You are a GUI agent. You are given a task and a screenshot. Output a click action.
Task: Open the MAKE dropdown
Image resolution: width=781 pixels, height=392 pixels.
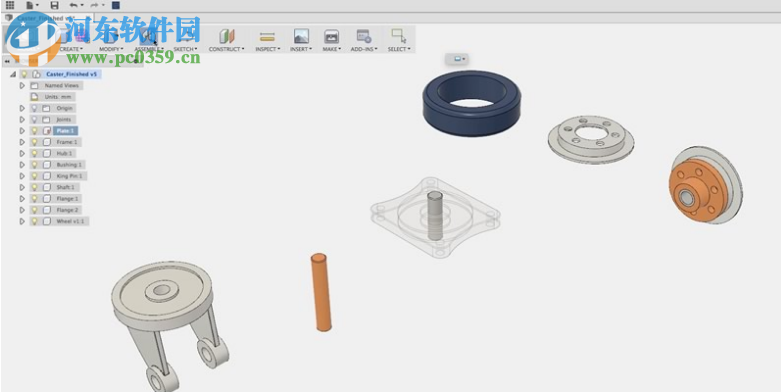click(332, 49)
